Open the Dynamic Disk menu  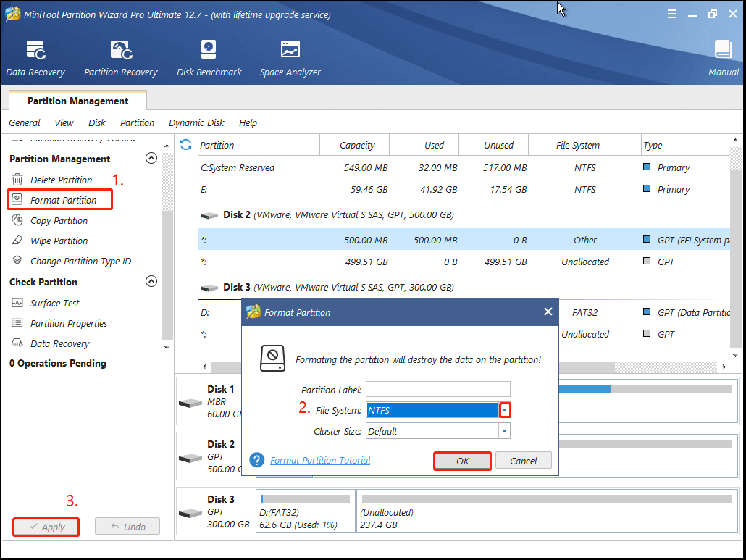(x=196, y=122)
